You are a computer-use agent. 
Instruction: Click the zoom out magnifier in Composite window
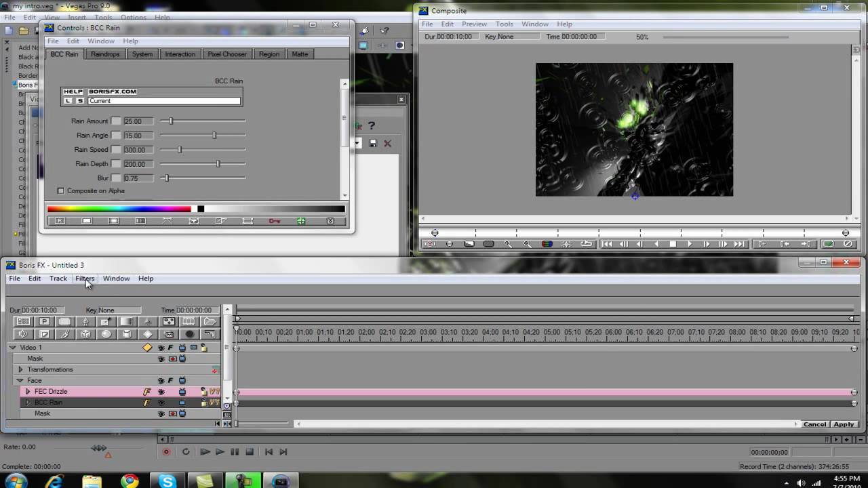528,244
